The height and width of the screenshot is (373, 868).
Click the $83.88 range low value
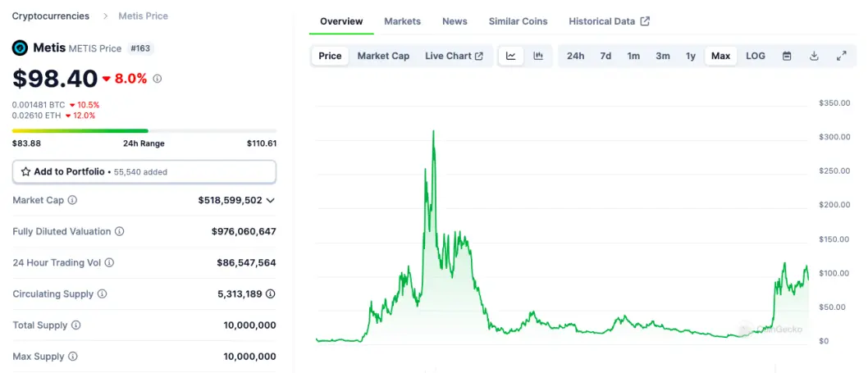tap(26, 143)
